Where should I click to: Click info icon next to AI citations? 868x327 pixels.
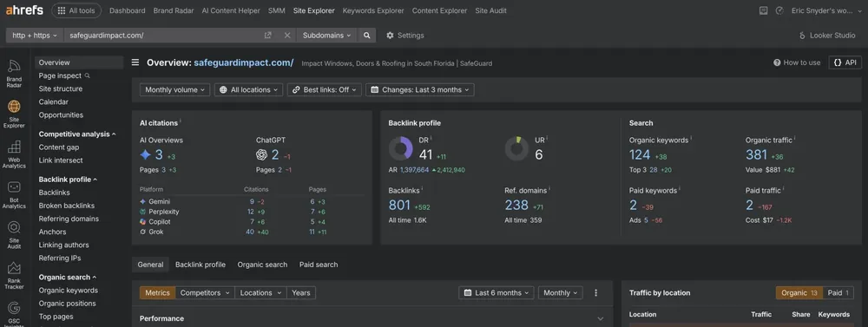tap(181, 121)
